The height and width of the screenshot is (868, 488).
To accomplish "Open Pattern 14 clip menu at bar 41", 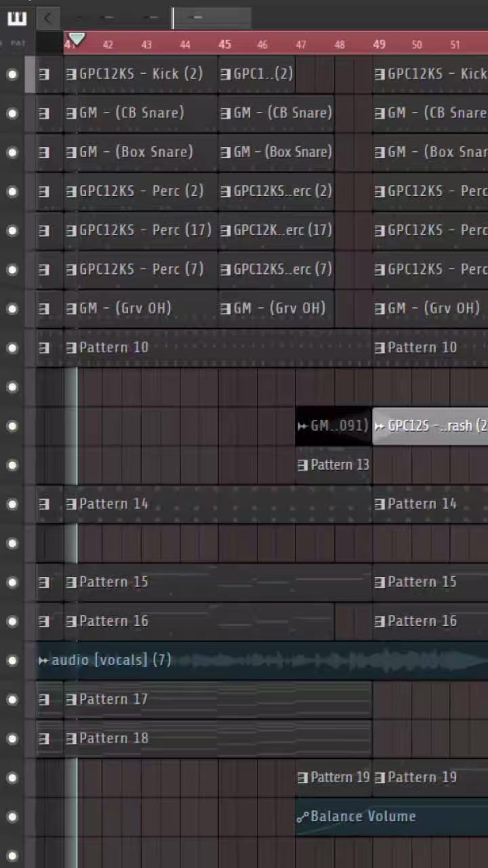I will tap(71, 504).
